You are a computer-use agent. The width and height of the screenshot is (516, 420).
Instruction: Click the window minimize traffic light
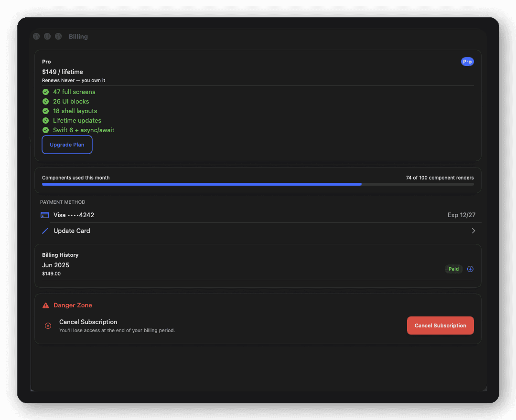pos(47,36)
